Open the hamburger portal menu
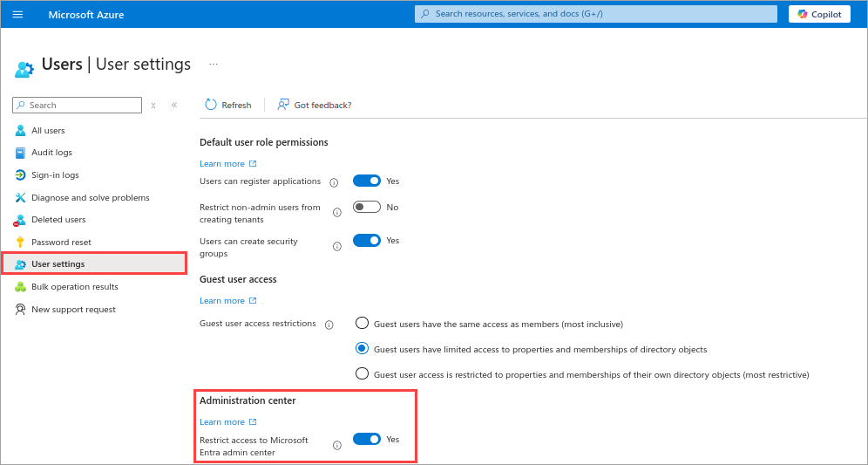This screenshot has height=465, width=868. [x=17, y=15]
